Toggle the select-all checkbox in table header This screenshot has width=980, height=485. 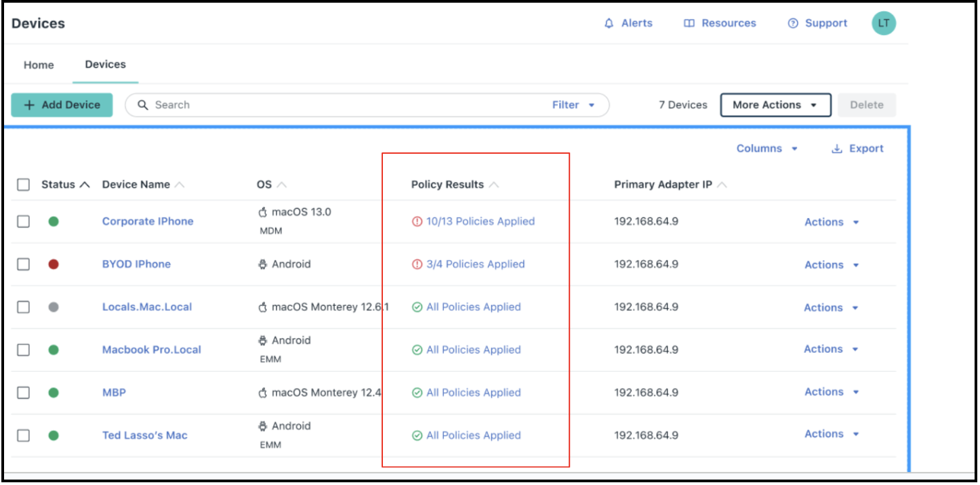(x=24, y=185)
